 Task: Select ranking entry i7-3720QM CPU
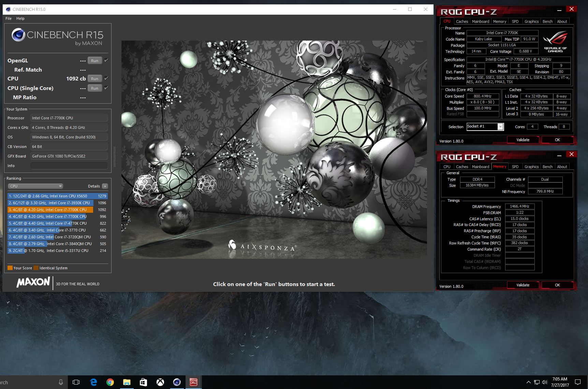57,237
